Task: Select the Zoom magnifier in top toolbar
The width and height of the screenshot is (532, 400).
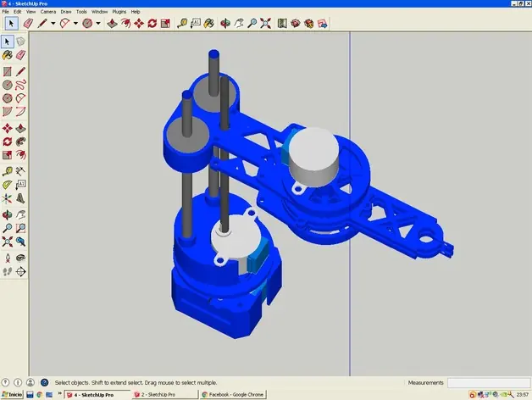Action: tap(252, 24)
